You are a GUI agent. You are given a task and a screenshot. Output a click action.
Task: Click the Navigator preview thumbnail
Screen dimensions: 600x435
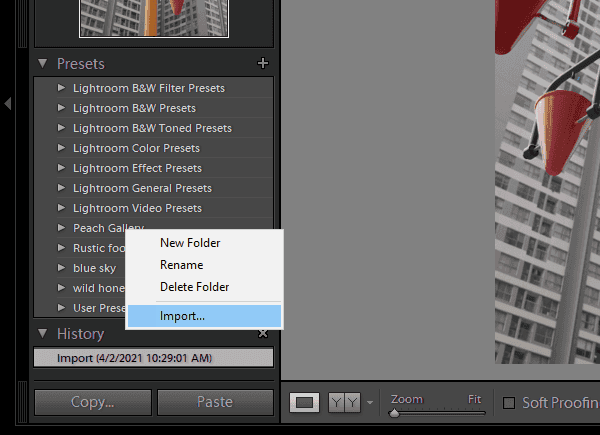point(154,18)
